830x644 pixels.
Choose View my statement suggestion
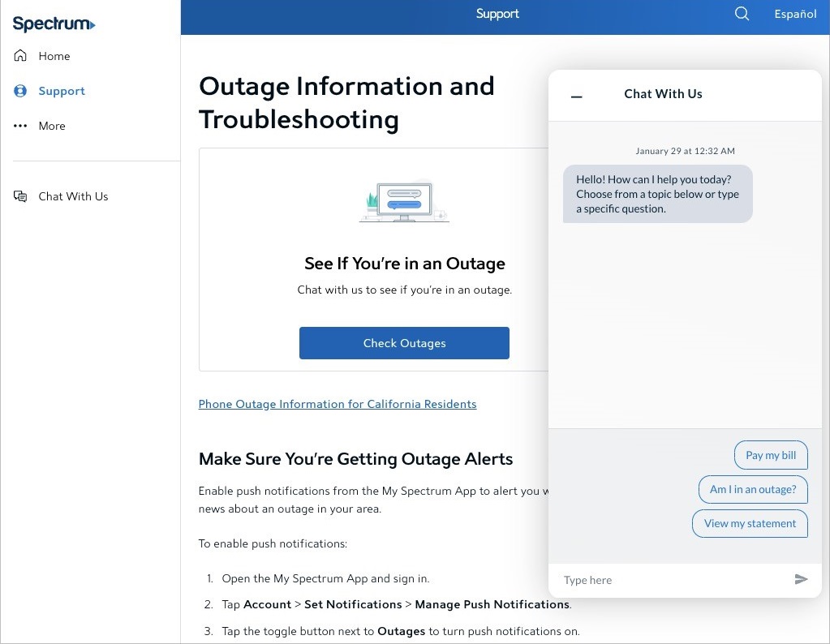coord(750,523)
